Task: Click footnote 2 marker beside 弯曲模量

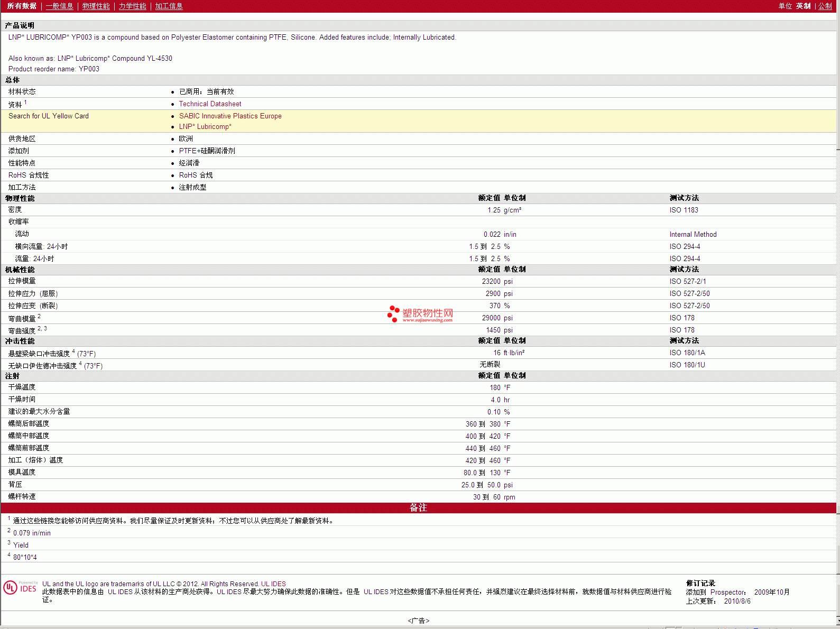Action: click(39, 316)
